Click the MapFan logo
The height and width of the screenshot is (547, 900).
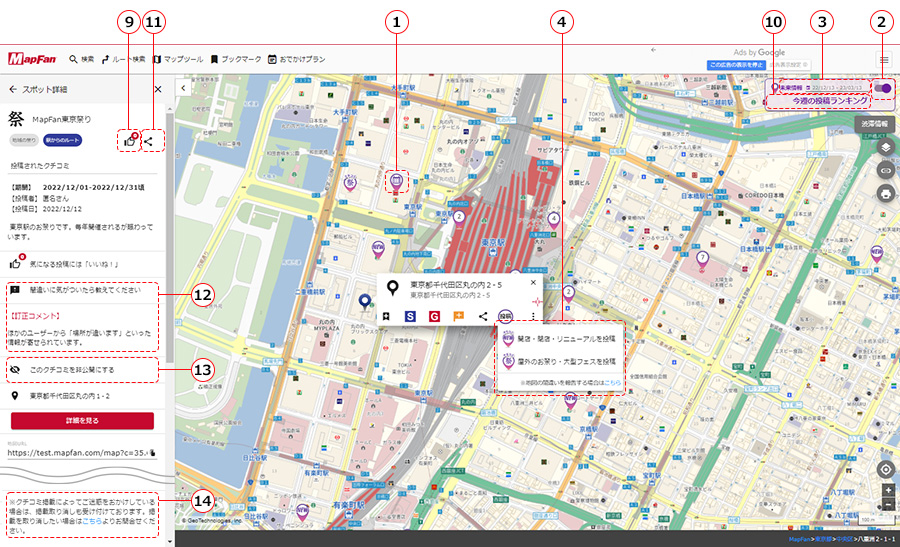point(32,59)
